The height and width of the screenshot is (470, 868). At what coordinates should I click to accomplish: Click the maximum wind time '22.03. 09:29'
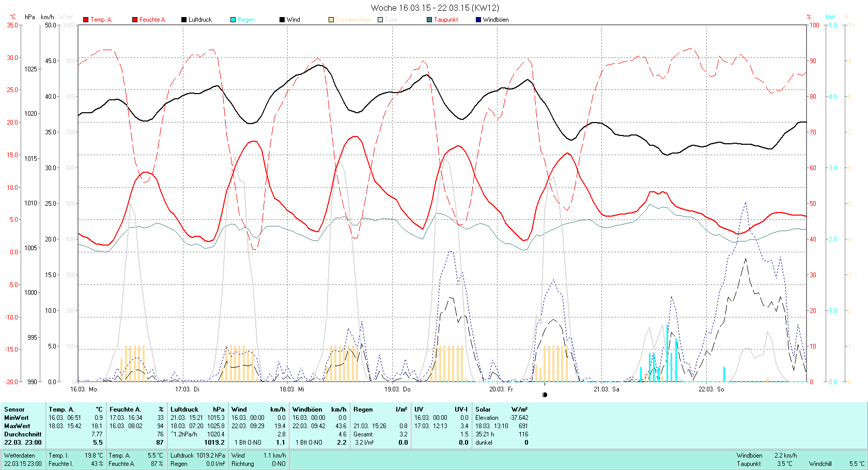coord(247,426)
